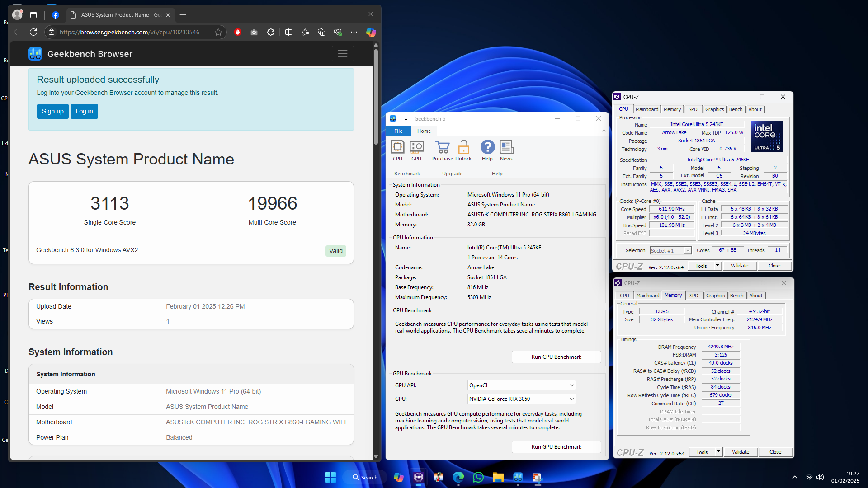Screen dimensions: 868x488
Task: Click the Geekbench Browser page scrollbar
Action: tap(376, 97)
